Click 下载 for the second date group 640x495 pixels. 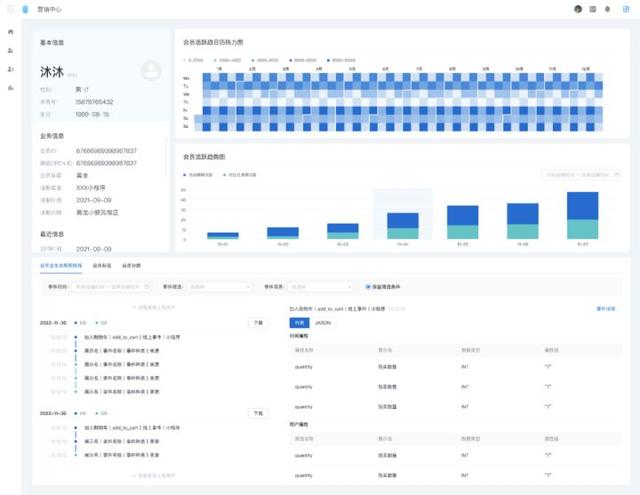tap(258, 413)
